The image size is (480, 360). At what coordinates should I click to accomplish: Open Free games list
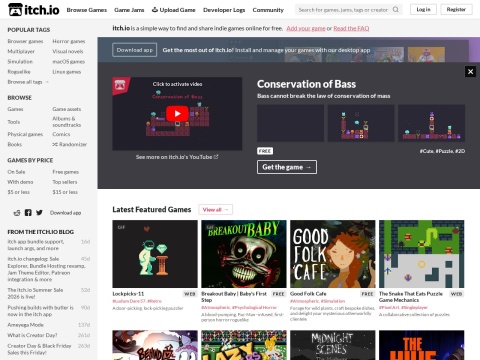tap(65, 172)
